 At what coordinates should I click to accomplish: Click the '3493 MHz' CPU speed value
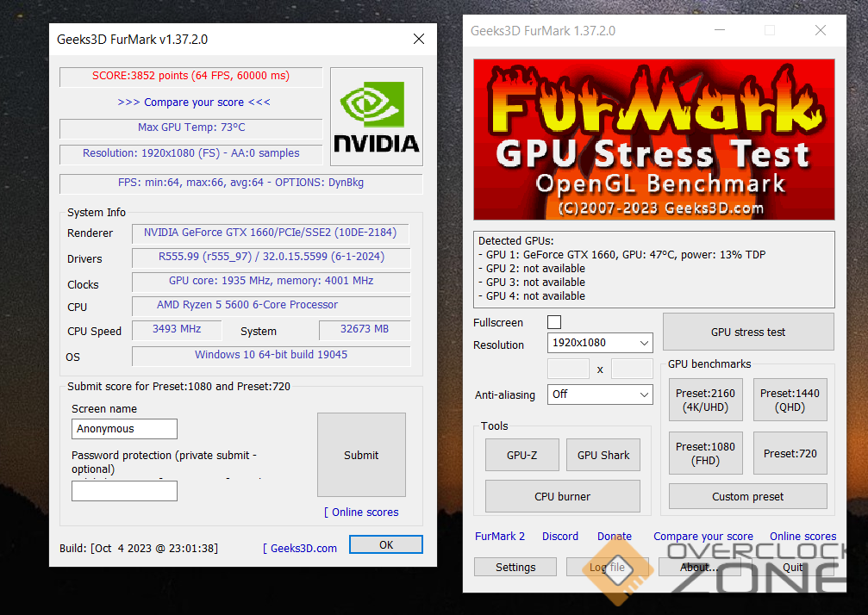click(x=177, y=330)
